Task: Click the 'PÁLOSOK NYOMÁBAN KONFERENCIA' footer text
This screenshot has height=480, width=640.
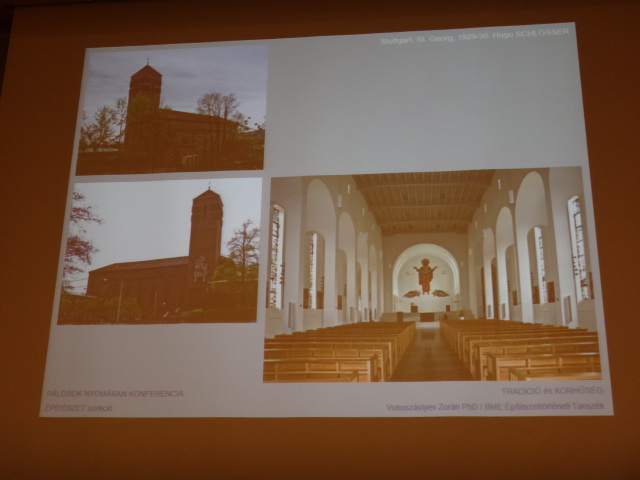Action: click(115, 394)
